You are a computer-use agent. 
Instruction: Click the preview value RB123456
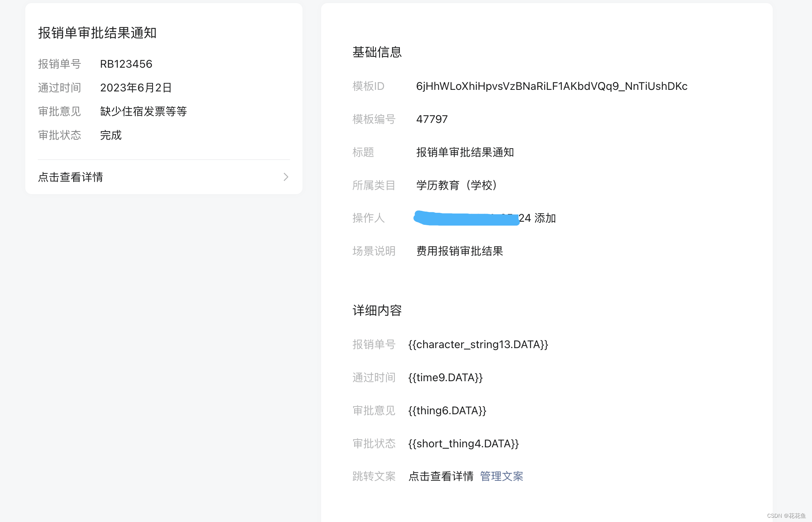[x=126, y=64]
